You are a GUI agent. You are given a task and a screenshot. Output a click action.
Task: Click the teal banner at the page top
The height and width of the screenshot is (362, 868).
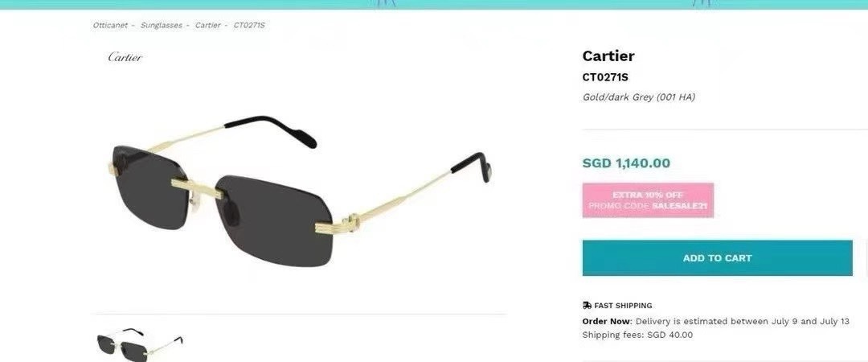(434, 5)
